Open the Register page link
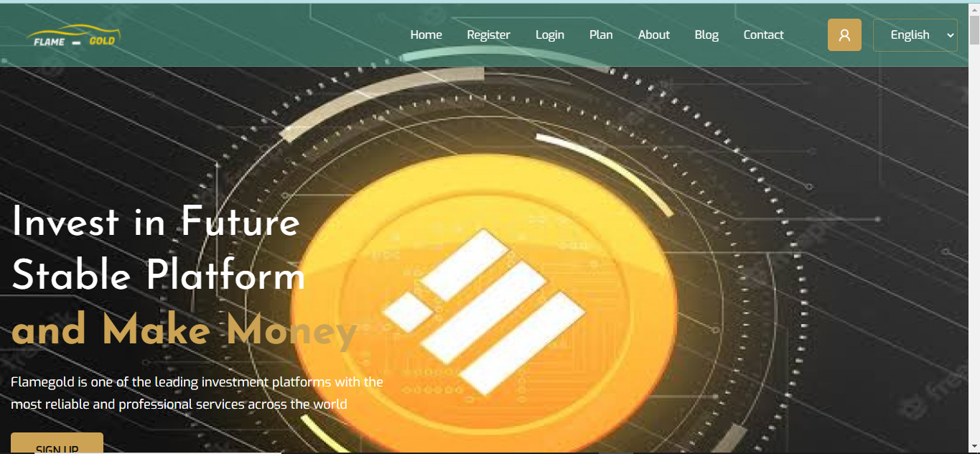The width and height of the screenshot is (980, 454). pyautogui.click(x=488, y=34)
